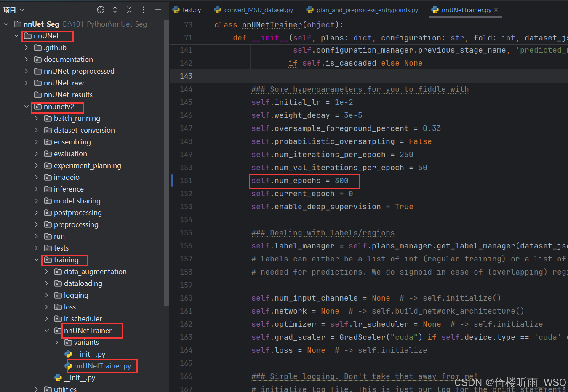Click the Collapse All icon in project panel
Viewport: 568px width, 392px height.
(x=129, y=10)
